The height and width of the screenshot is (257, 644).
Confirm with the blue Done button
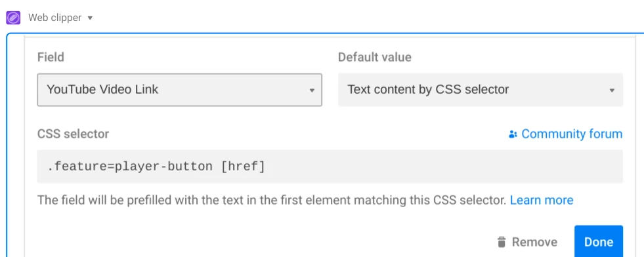click(x=599, y=241)
